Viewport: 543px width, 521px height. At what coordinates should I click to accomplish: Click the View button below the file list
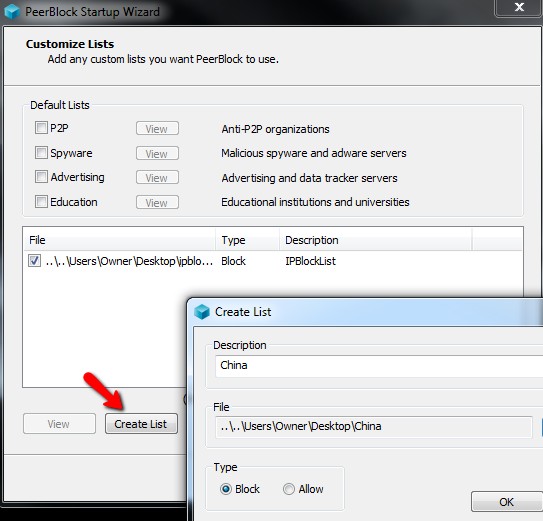[59, 424]
